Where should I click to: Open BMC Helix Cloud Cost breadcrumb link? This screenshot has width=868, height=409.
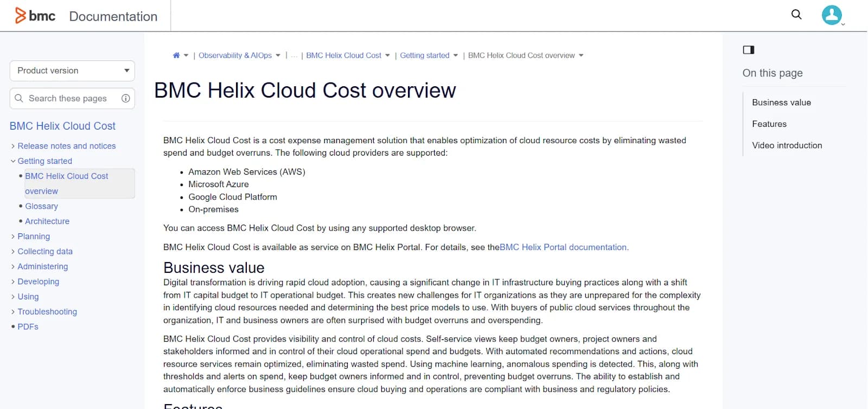343,55
